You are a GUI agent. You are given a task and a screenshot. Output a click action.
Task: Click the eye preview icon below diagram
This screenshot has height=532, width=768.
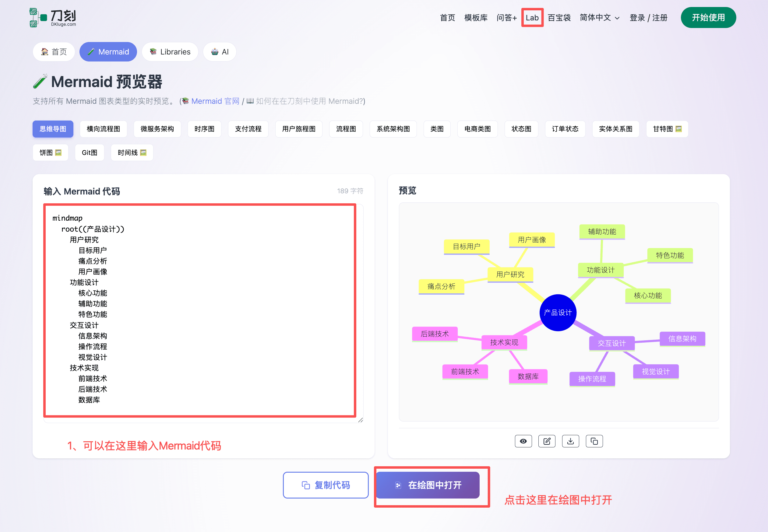[523, 441]
